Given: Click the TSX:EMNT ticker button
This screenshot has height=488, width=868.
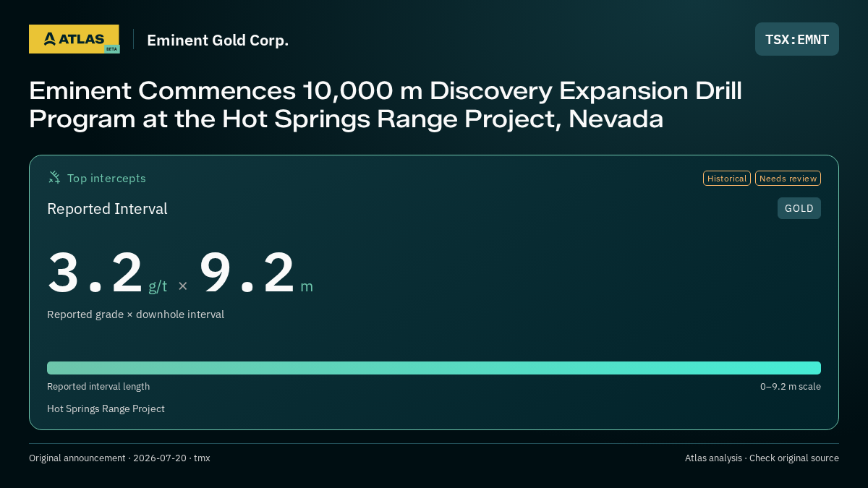Looking at the screenshot, I should coord(797,39).
